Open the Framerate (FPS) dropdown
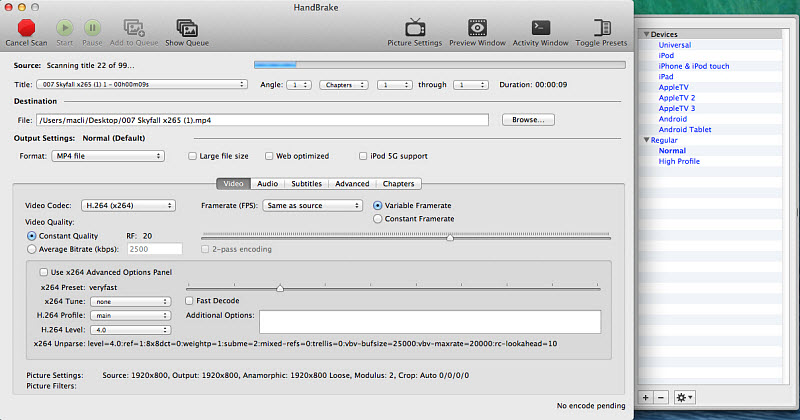Screen dimensions: 800x420 313,206
